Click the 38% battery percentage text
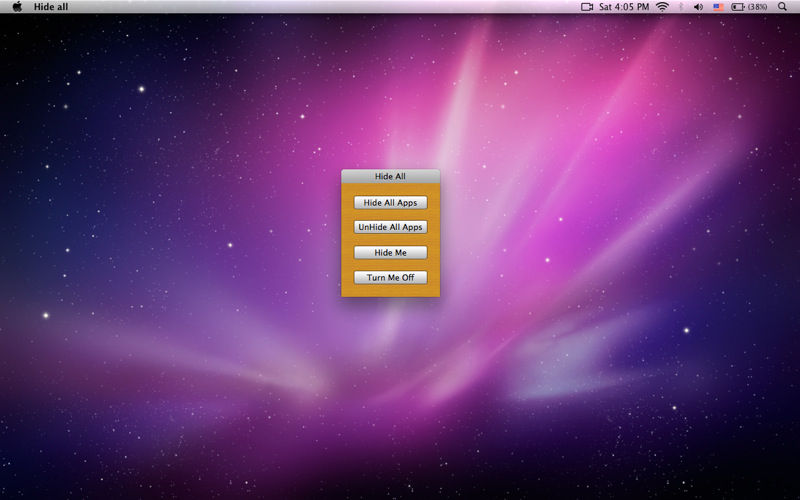Screen dimensions: 800x500 pyautogui.click(x=758, y=7)
